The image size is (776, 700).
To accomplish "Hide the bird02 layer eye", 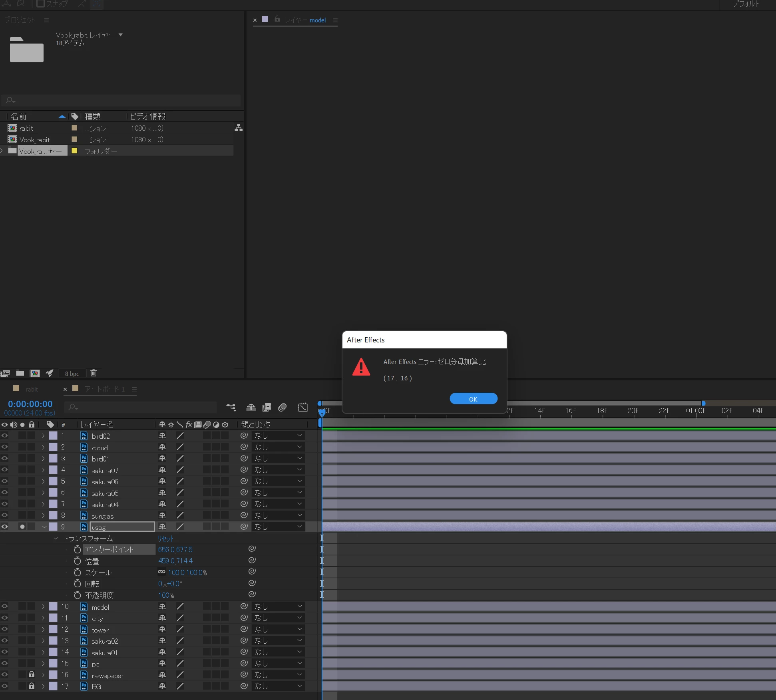I will click(4, 436).
